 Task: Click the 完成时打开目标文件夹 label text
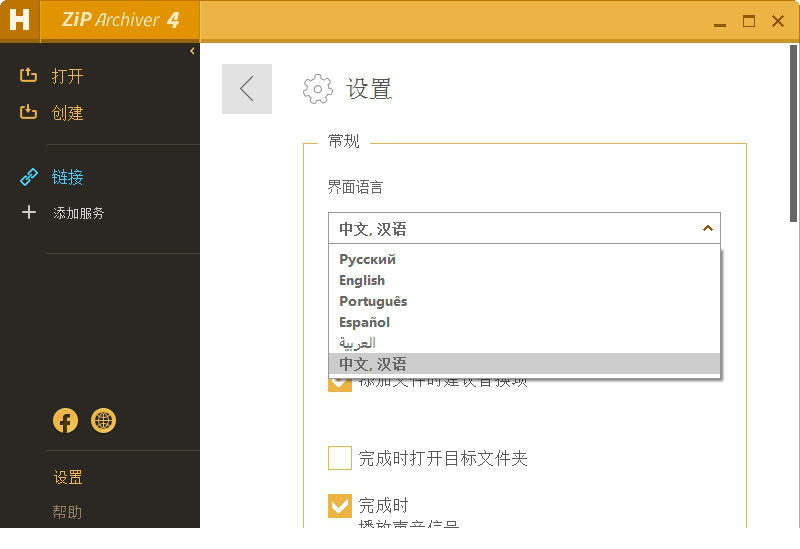(443, 458)
